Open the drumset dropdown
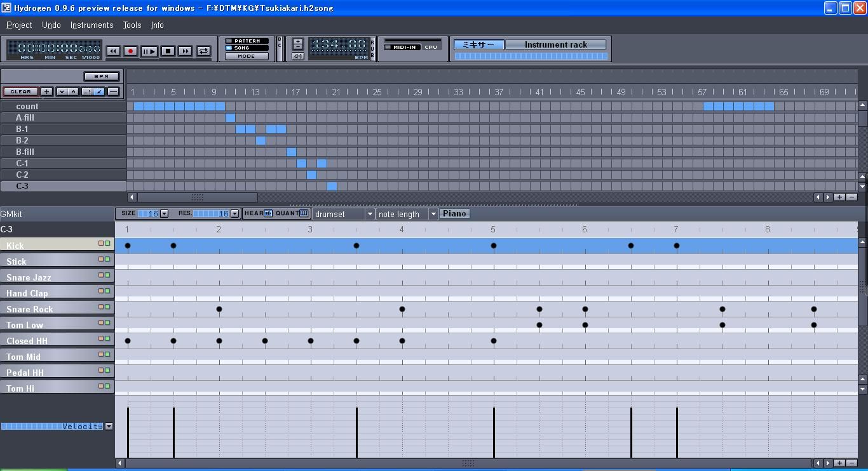868x471 pixels. click(x=343, y=214)
